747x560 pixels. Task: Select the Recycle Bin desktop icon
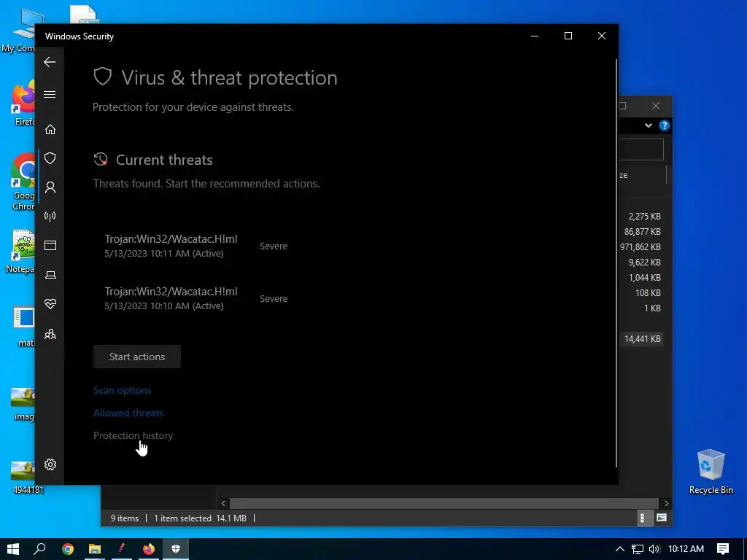711,472
